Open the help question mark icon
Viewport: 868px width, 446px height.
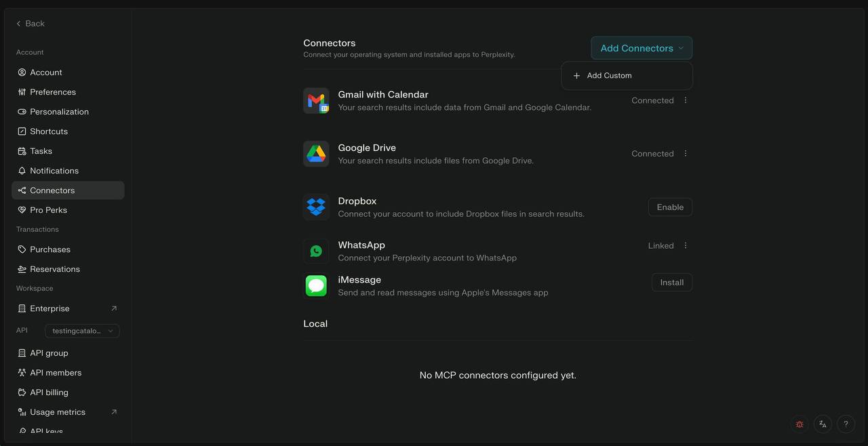tap(846, 424)
